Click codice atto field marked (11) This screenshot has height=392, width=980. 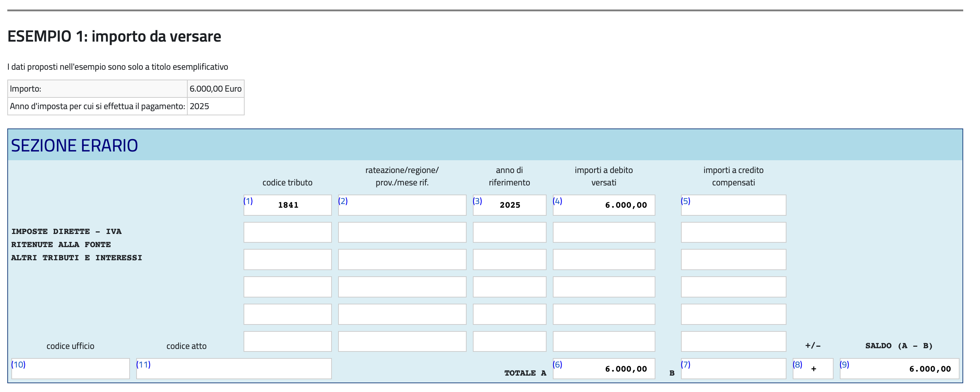coord(234,368)
